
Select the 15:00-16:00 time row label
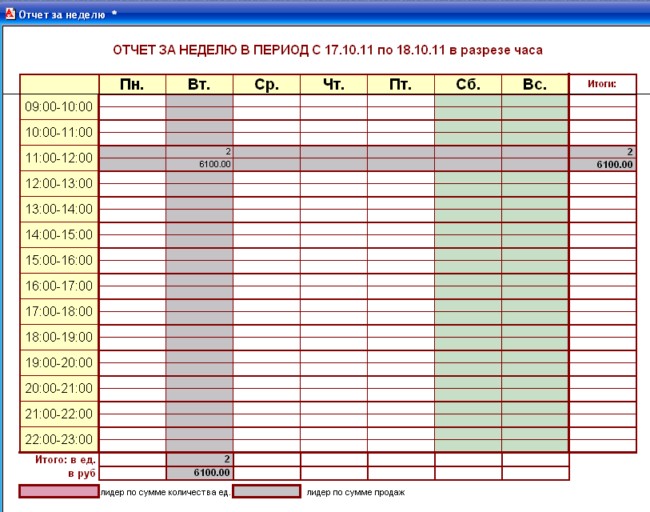58,260
